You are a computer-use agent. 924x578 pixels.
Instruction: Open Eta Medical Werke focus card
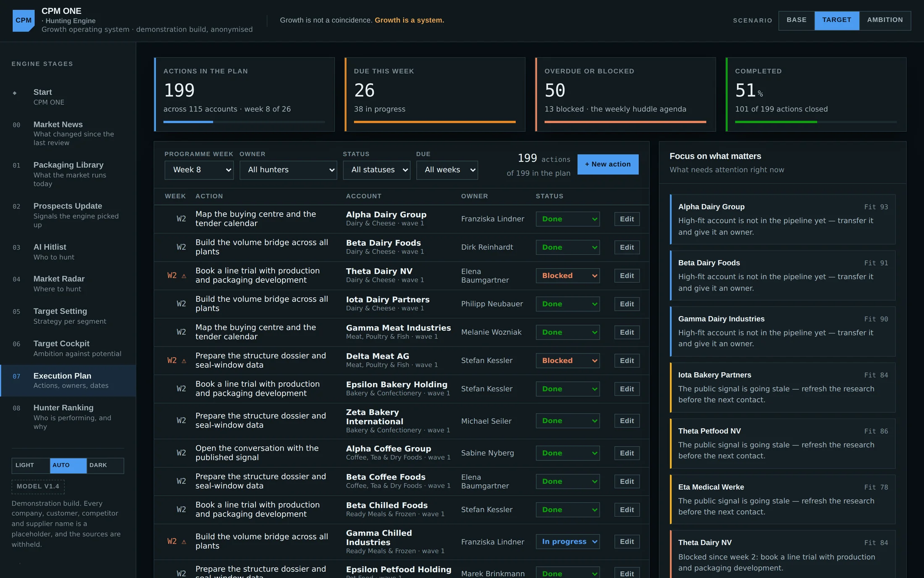(x=782, y=499)
